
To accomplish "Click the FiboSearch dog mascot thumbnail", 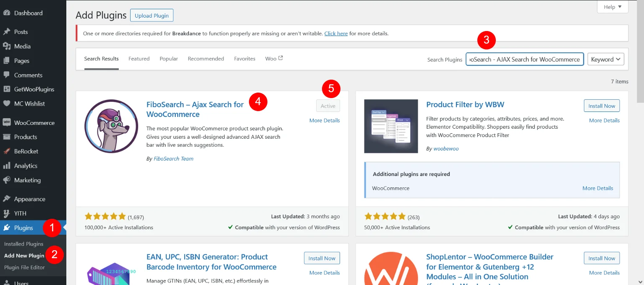I will (111, 126).
